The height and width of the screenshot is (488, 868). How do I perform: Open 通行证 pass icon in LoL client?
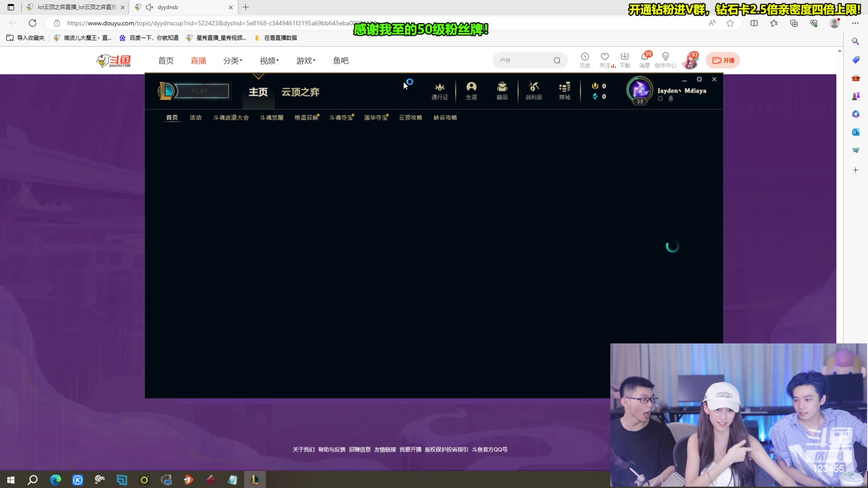pyautogui.click(x=439, y=90)
